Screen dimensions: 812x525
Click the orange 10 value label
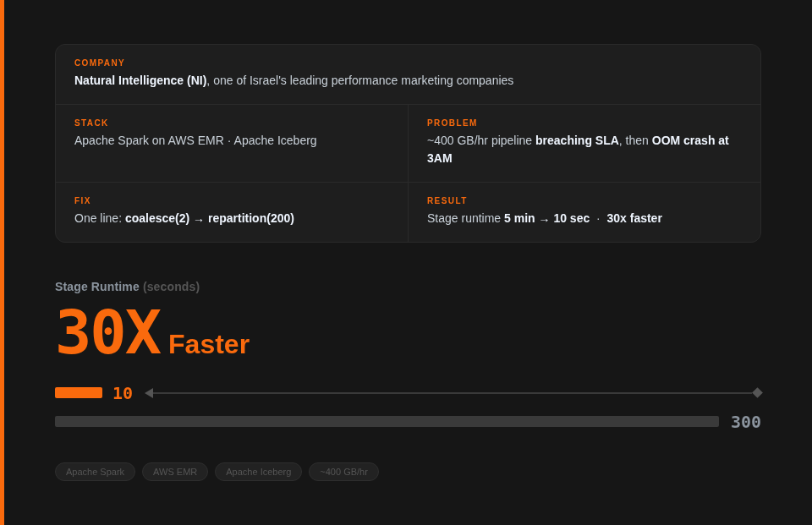coord(123,393)
